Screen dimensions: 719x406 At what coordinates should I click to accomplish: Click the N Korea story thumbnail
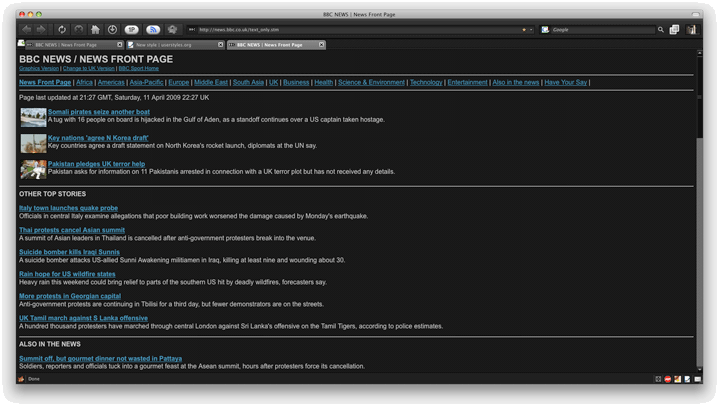33,144
